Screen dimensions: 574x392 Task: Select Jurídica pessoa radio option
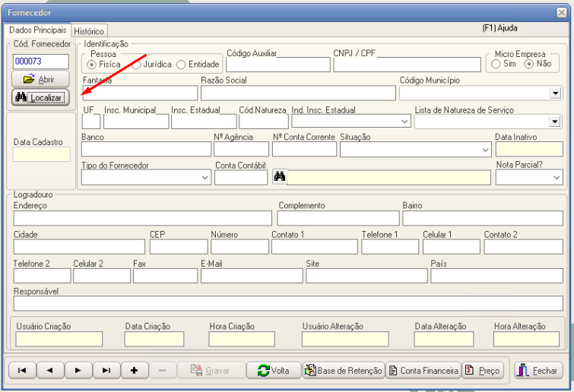tap(137, 65)
